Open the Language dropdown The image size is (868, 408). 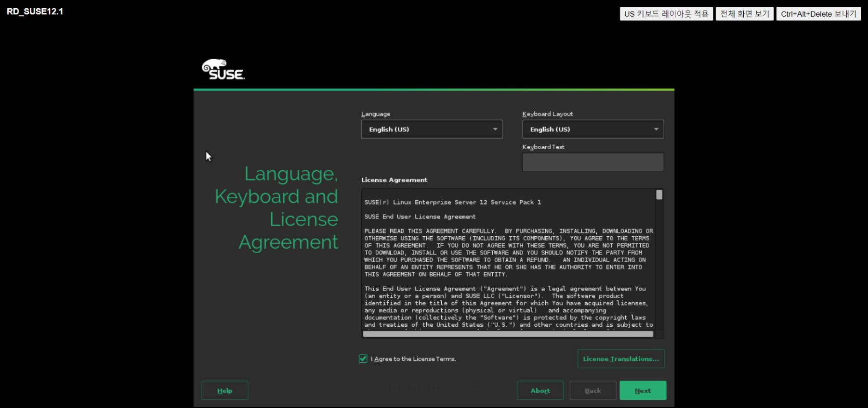[x=432, y=129]
